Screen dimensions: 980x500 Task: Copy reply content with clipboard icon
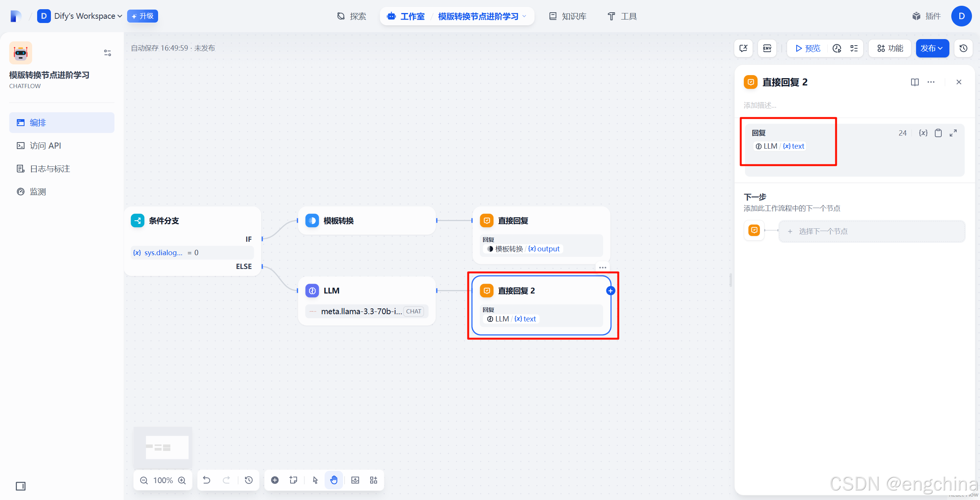click(x=938, y=133)
